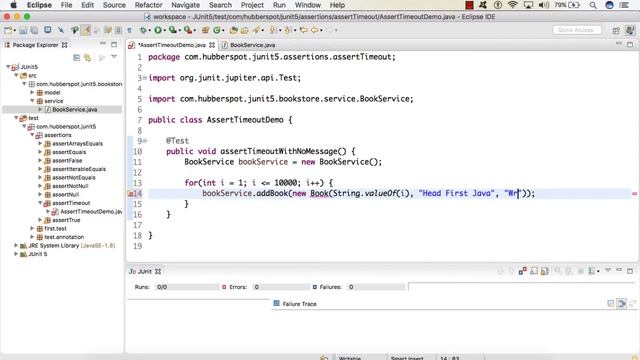The image size is (640, 360).
Task: Toggle Link with Editor in Package Explorer
Action: [x=87, y=58]
